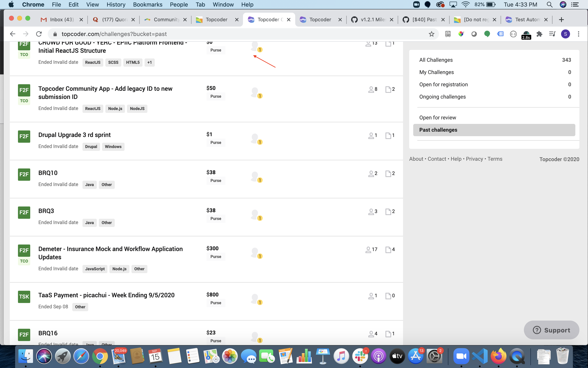The image size is (588, 368).
Task: Filter by NodeJS tag
Action: 137,109
